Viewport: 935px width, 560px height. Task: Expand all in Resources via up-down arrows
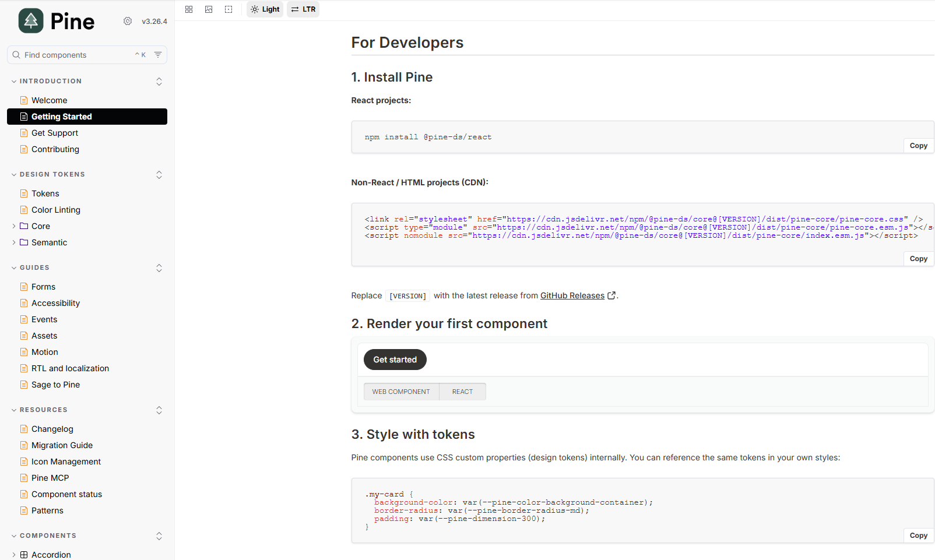[159, 410]
